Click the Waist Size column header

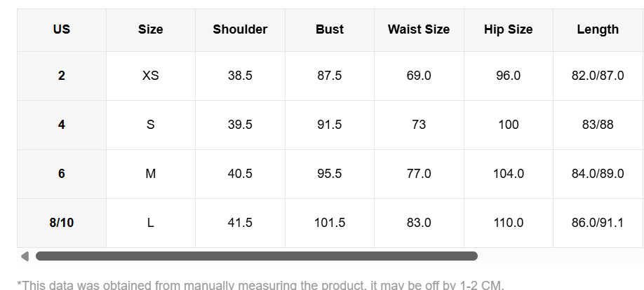click(x=419, y=29)
